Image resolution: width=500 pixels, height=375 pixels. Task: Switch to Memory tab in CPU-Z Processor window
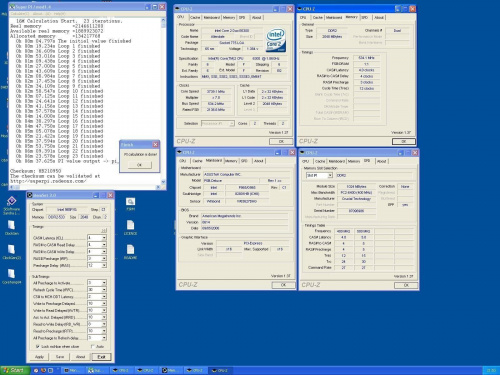pyautogui.click(x=229, y=17)
